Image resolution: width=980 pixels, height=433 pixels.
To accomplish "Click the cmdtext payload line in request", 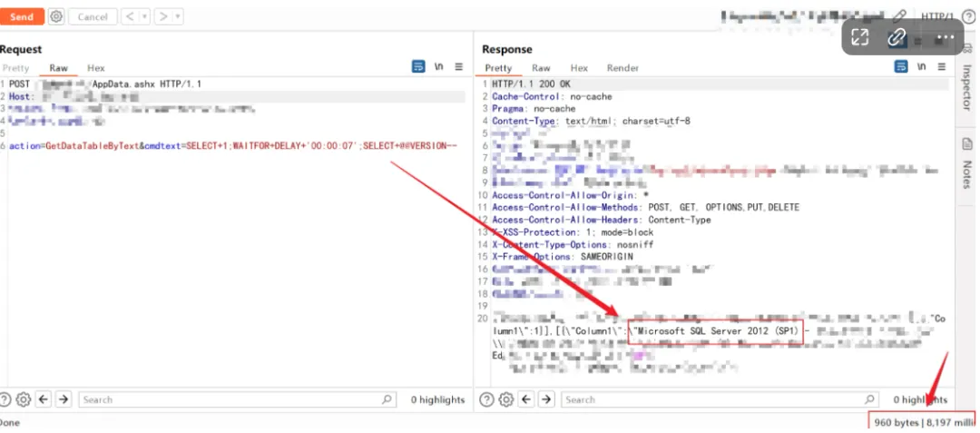I will [233, 146].
